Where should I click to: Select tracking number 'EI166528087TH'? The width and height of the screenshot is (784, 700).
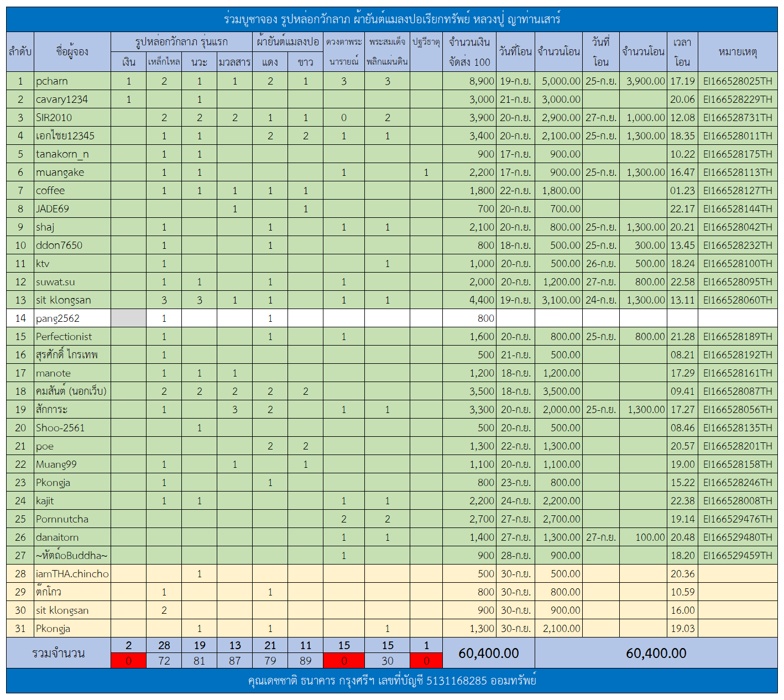pyautogui.click(x=738, y=391)
